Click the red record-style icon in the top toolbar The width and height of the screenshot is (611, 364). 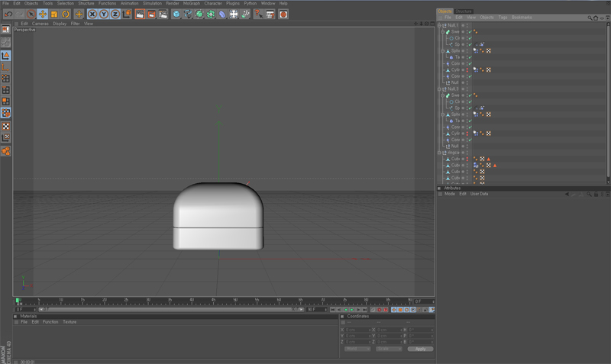click(283, 14)
